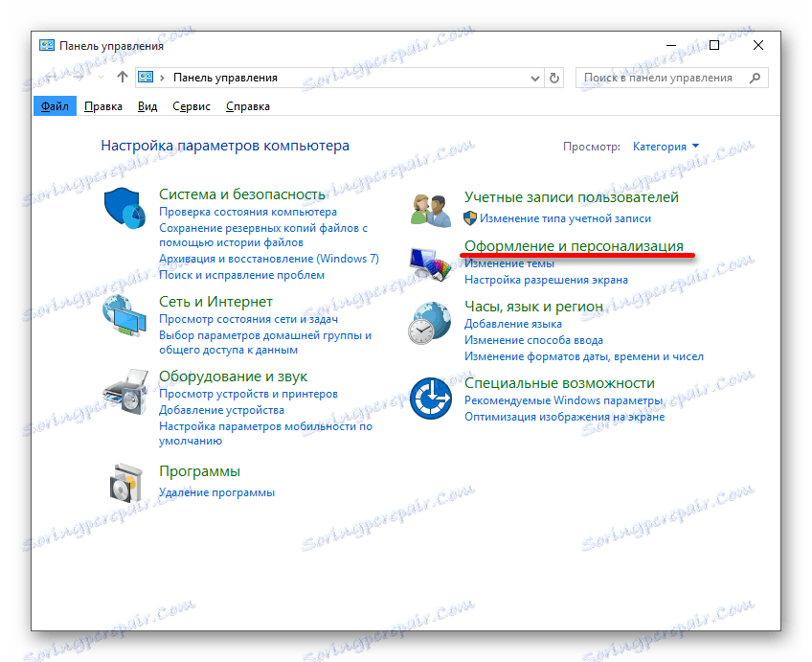Open the address bar history dropdown arrow
The height and width of the screenshot is (662, 812).
pyautogui.click(x=537, y=78)
